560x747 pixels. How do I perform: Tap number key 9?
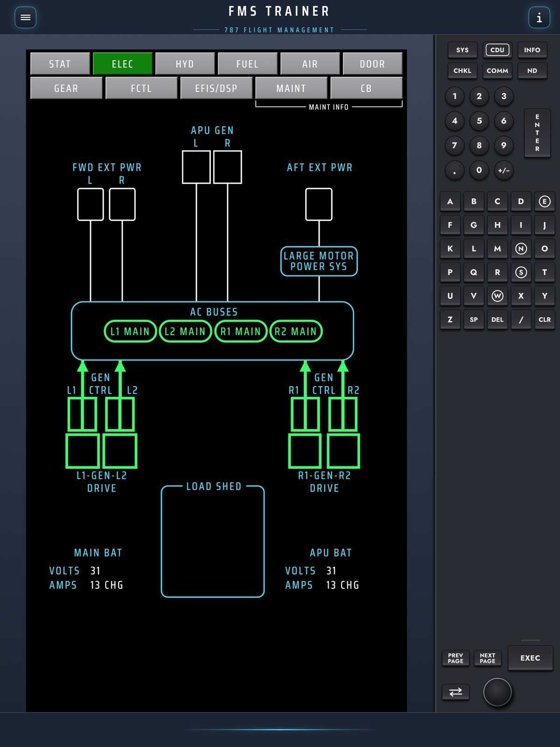504,145
